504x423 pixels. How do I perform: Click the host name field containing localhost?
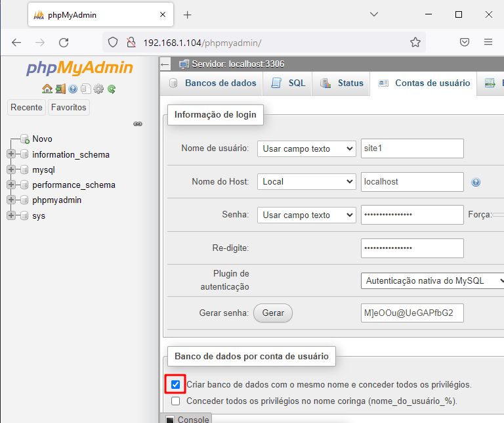tap(412, 182)
